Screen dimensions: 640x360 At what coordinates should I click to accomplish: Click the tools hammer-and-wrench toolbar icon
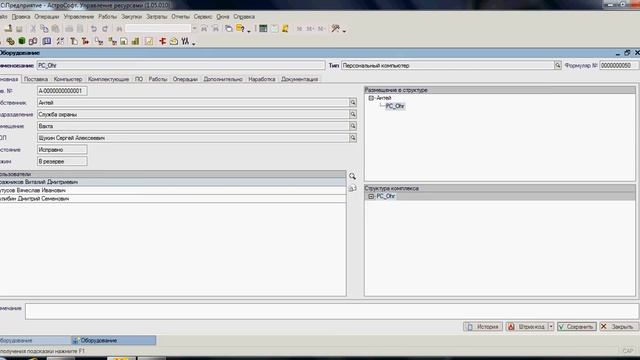[336, 29]
